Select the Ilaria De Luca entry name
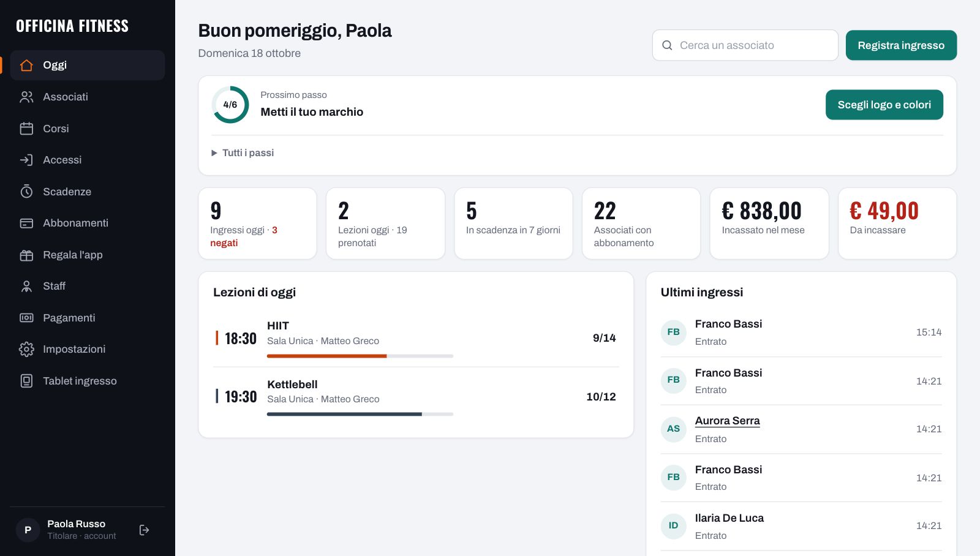The image size is (980, 556). (729, 518)
